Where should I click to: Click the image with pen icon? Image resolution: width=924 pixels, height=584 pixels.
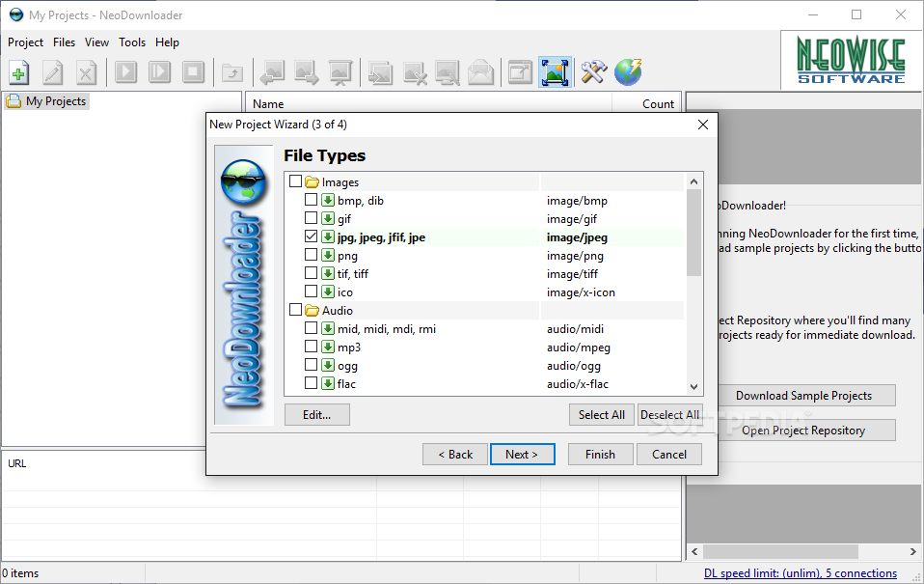[x=448, y=72]
